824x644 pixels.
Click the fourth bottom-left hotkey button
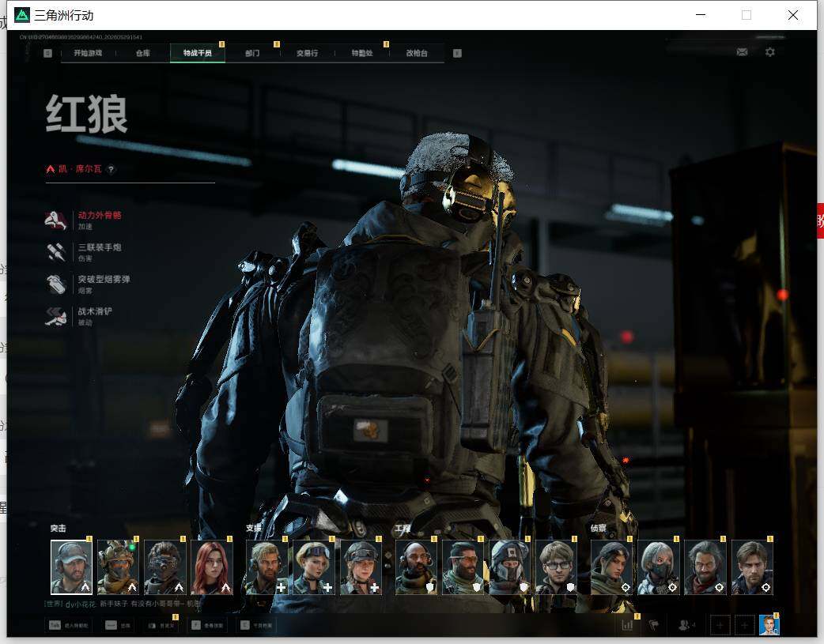pyautogui.click(x=207, y=625)
